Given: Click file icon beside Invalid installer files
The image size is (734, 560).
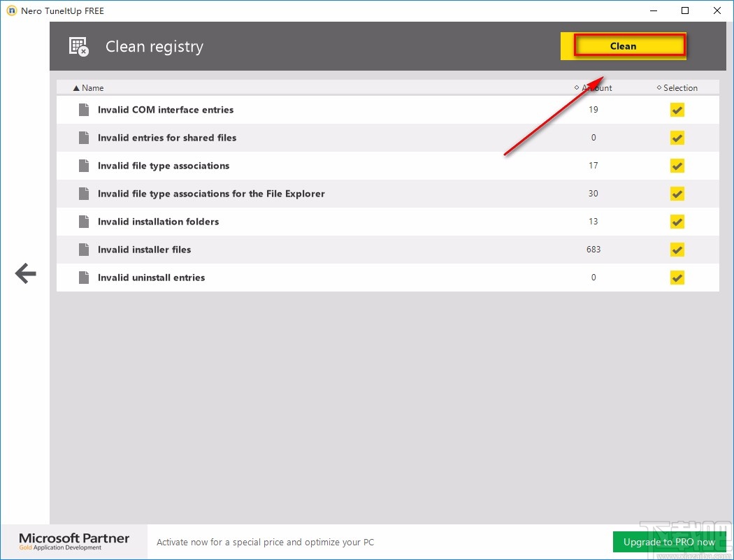Looking at the screenshot, I should click(x=84, y=250).
